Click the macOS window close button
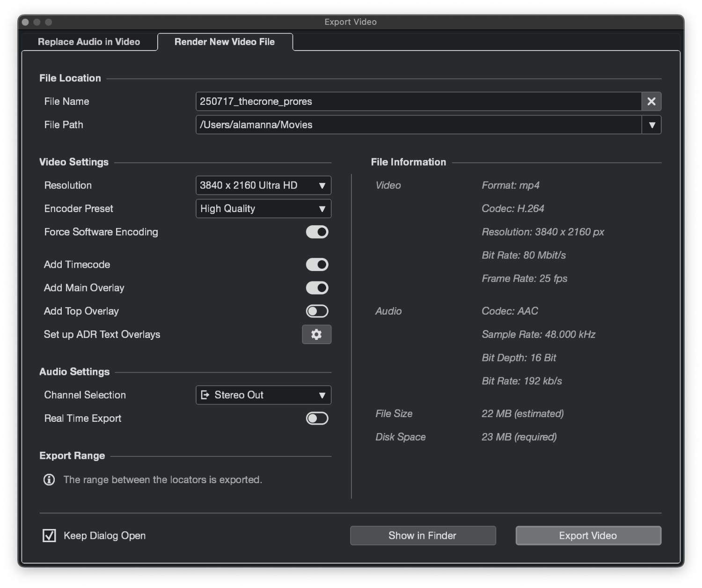702x588 pixels. coord(25,22)
